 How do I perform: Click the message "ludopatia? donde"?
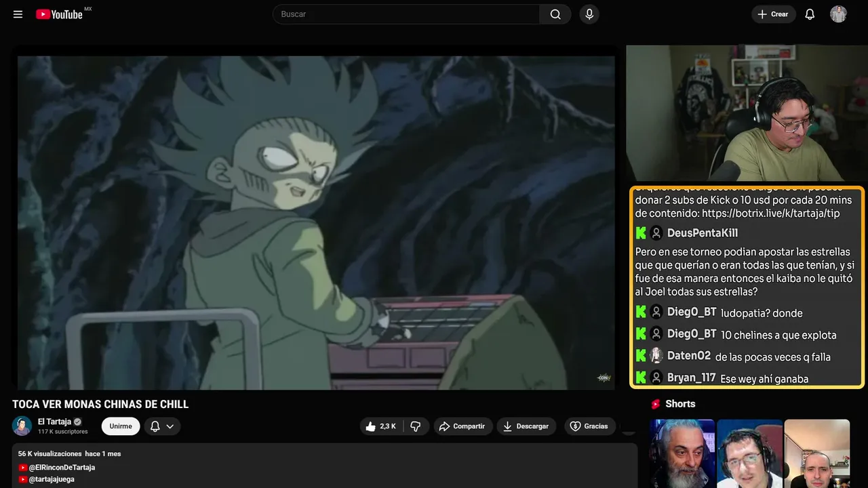[x=762, y=313]
